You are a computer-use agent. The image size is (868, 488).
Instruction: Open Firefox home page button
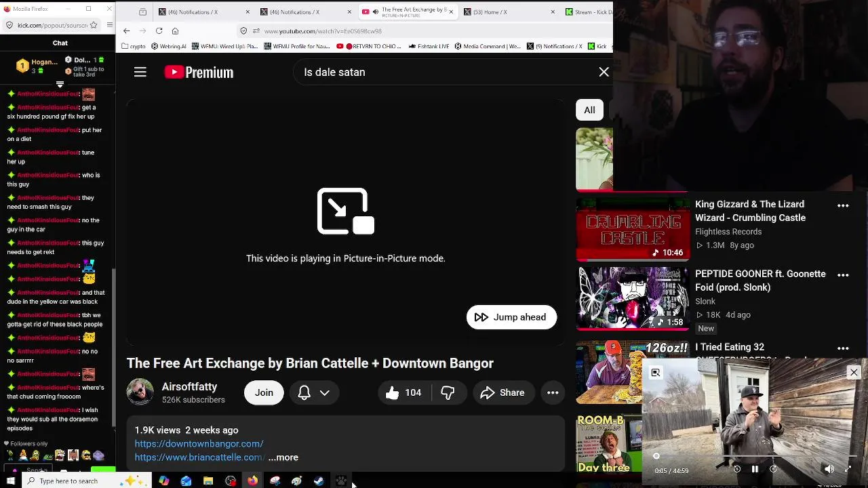click(175, 30)
